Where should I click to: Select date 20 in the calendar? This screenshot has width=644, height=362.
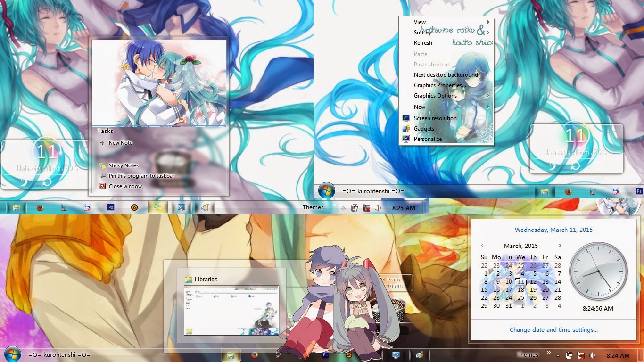point(545,290)
